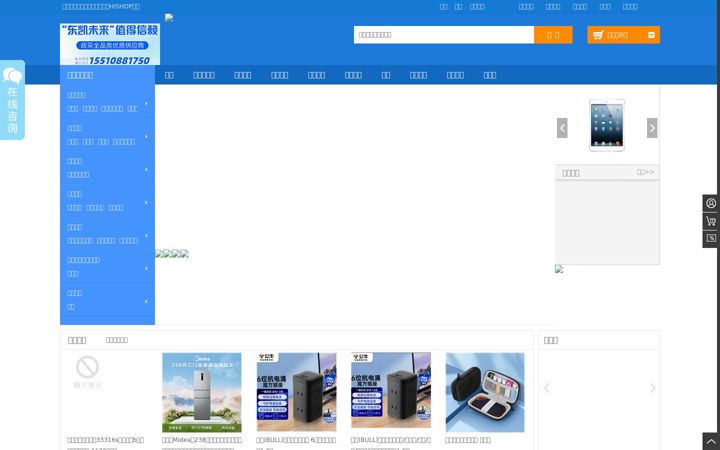
Task: Open the store logo banner with 15510881750
Action: pos(110,45)
